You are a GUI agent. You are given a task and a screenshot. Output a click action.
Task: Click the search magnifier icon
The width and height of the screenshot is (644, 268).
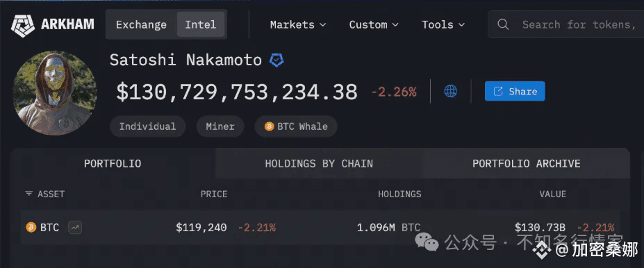point(503,24)
